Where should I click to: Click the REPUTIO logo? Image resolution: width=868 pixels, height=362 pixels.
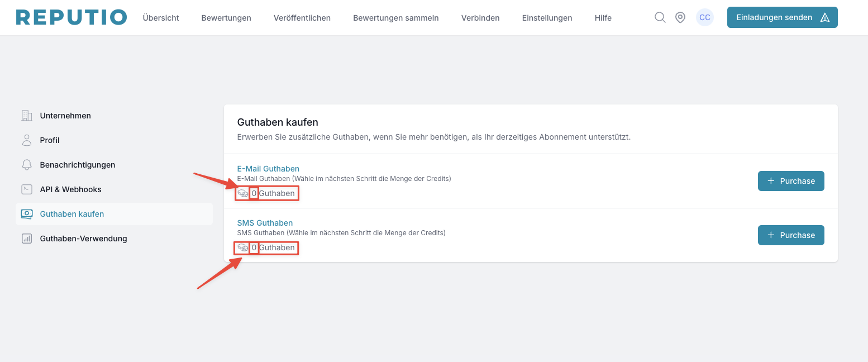(71, 17)
